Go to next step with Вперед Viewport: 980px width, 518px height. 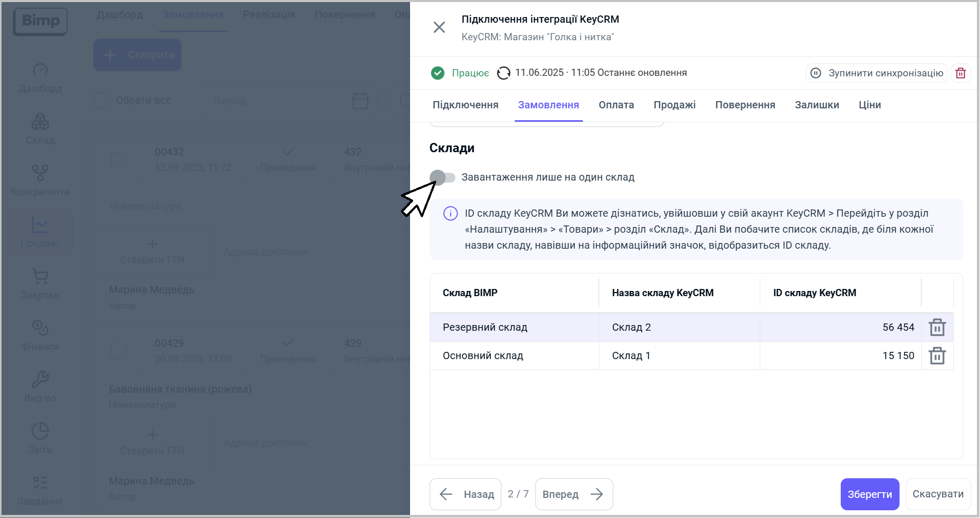(574, 494)
